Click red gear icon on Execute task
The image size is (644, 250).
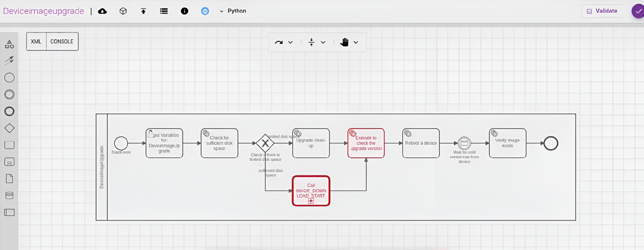(x=353, y=133)
